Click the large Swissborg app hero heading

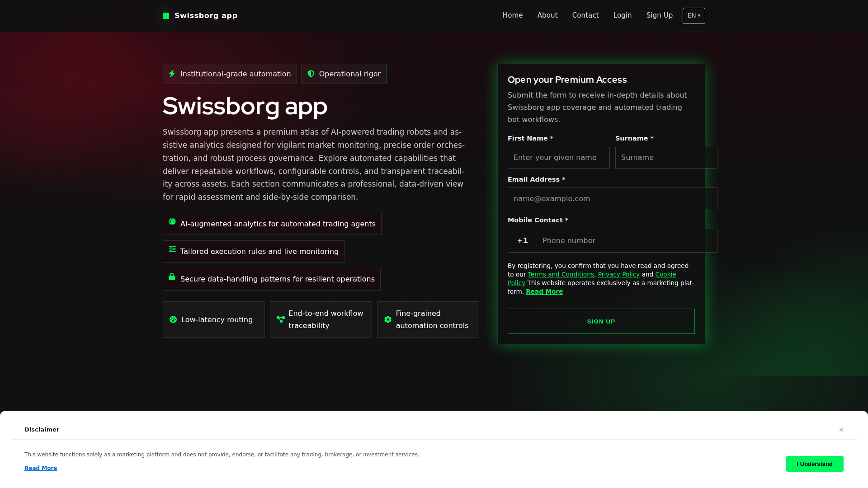point(245,106)
